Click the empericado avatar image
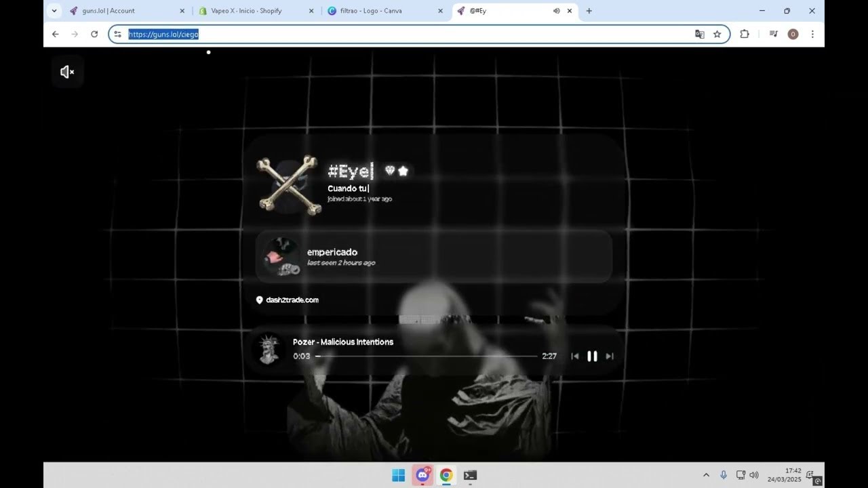The width and height of the screenshot is (868, 488). pos(281,256)
